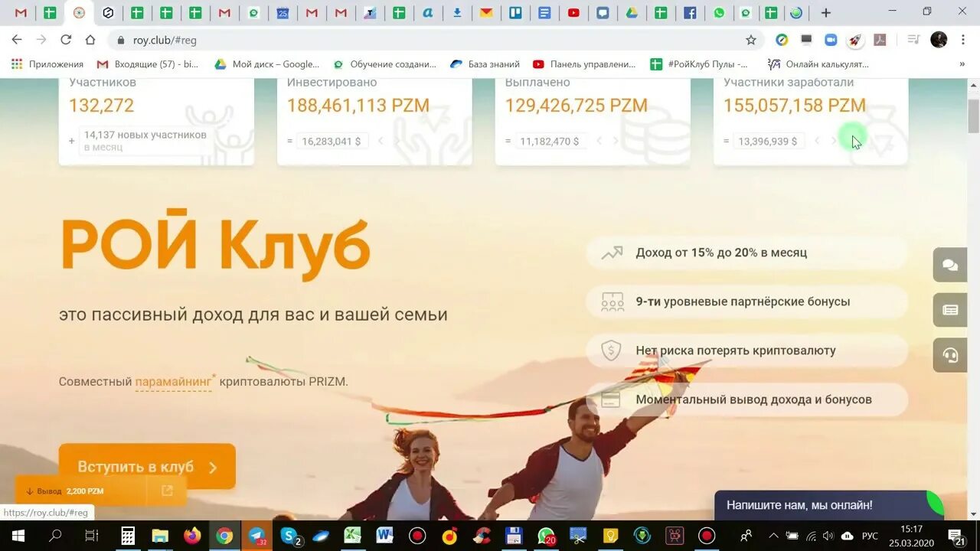Open Windows notification center

pos(955,536)
